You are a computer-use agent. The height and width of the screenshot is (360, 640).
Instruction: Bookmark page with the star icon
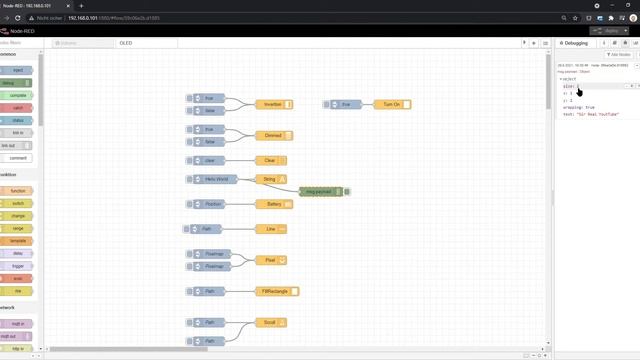575,18
